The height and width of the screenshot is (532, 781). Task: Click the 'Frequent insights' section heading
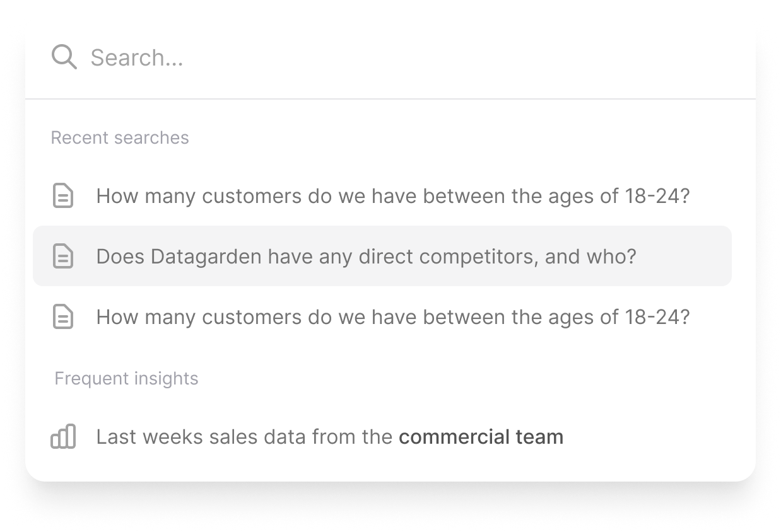126,378
